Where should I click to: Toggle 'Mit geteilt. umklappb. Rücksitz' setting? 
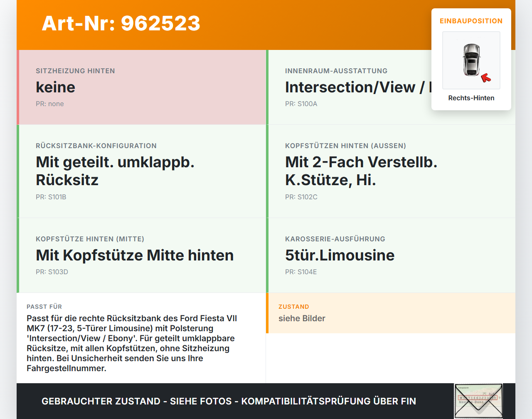click(116, 171)
